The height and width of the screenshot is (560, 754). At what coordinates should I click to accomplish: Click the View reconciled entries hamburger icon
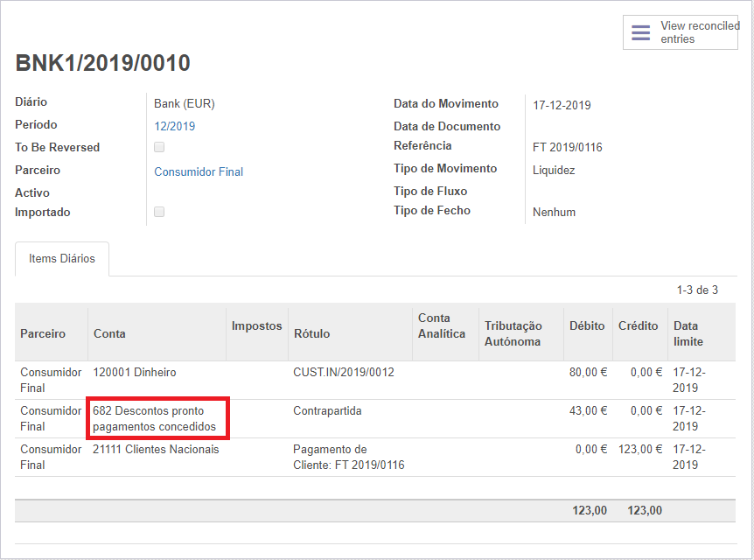click(x=641, y=33)
